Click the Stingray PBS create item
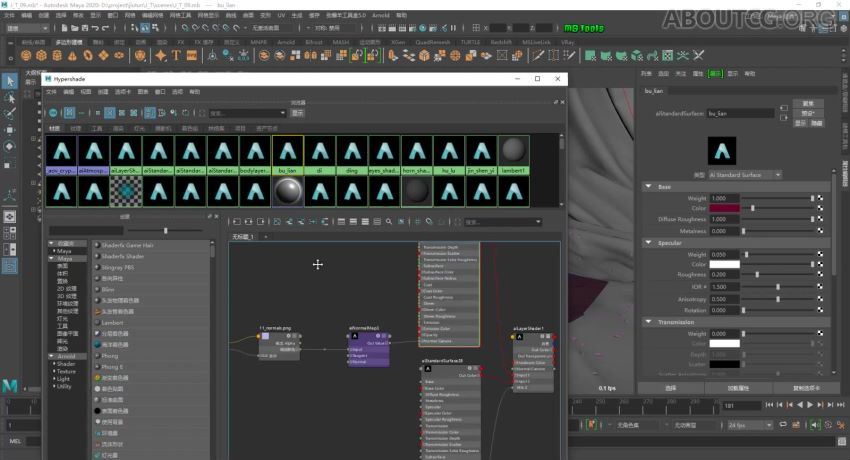Screen dimensions: 850x460 pyautogui.click(x=117, y=267)
